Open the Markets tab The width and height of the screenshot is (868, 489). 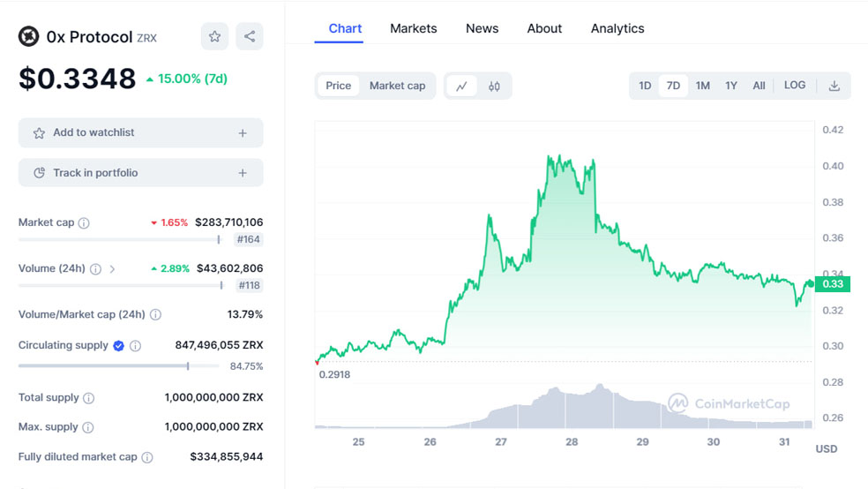pos(414,29)
